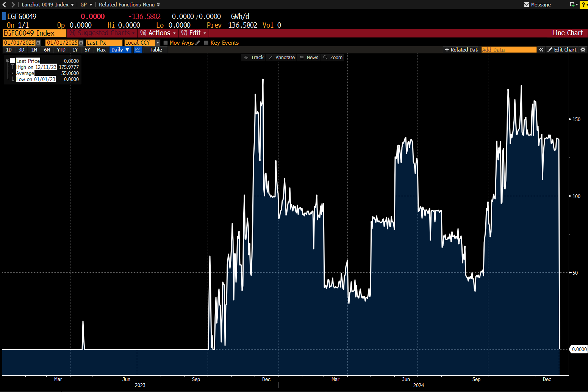Open the window pop-out icon menu
This screenshot has width=588, height=392.
coord(573,5)
